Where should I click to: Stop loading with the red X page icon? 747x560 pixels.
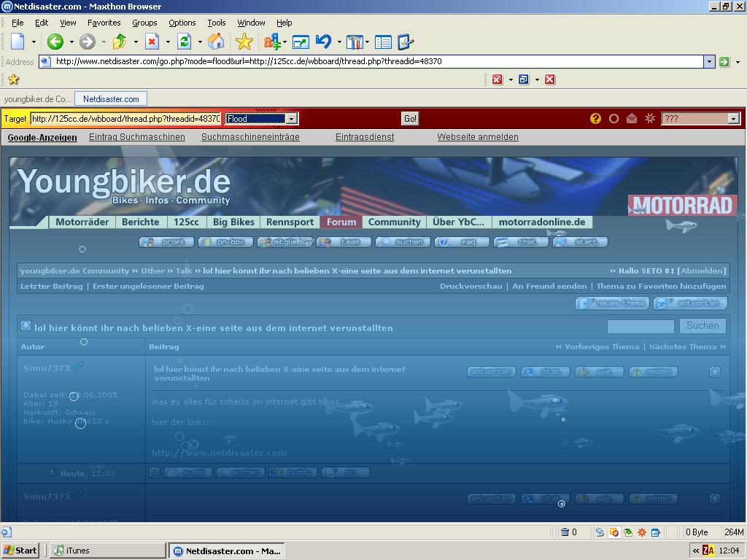point(152,42)
